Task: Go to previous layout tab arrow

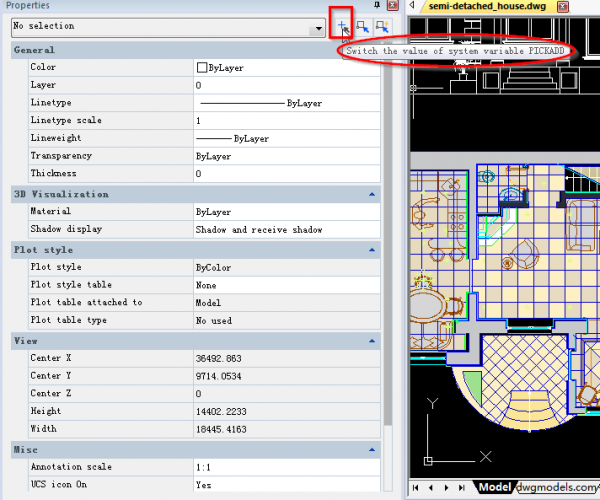Action: (x=431, y=488)
